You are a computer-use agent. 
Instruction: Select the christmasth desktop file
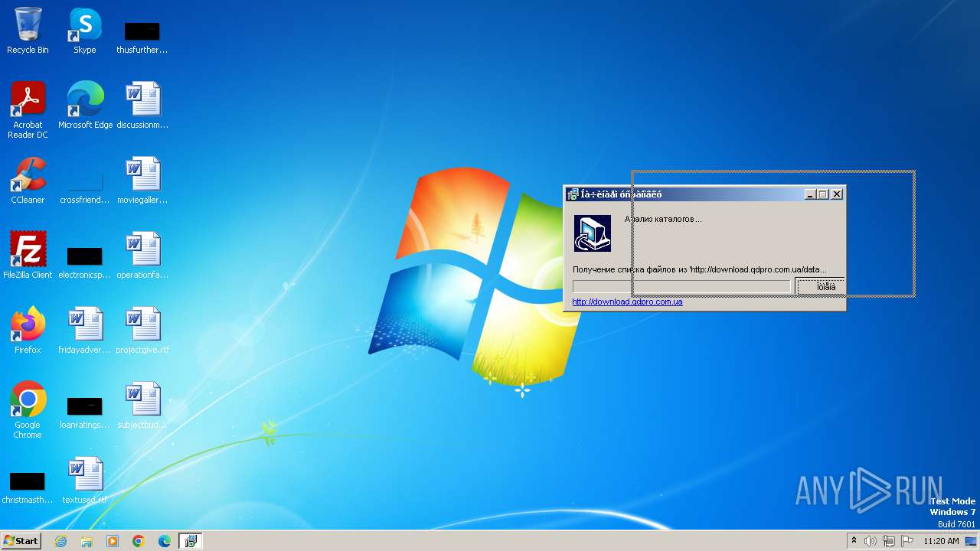tap(28, 487)
